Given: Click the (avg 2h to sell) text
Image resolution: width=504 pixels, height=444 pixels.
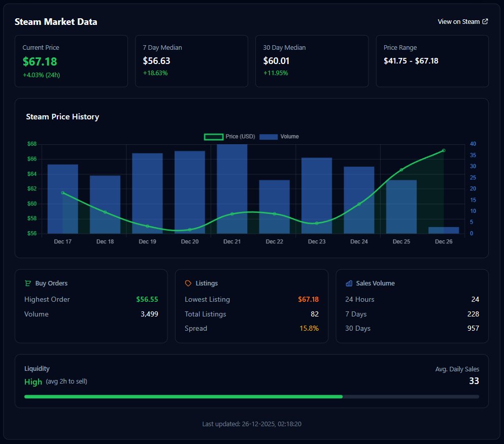Looking at the screenshot, I should point(66,381).
